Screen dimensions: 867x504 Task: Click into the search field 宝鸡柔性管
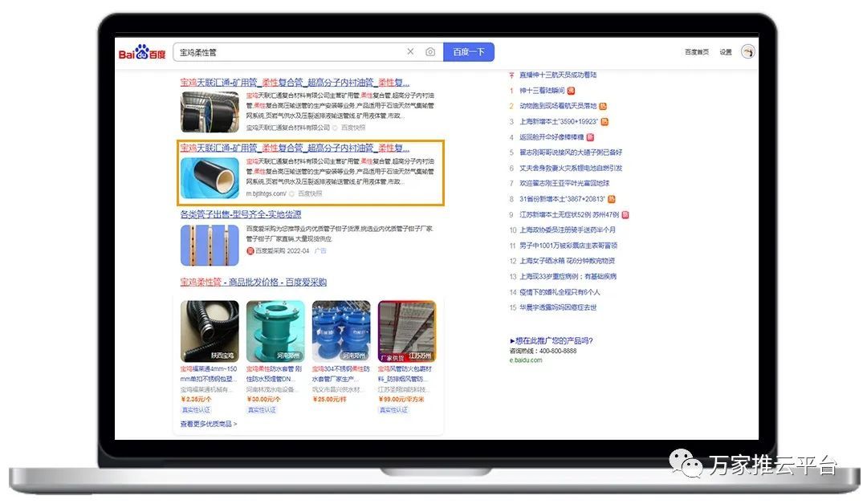coord(289,52)
